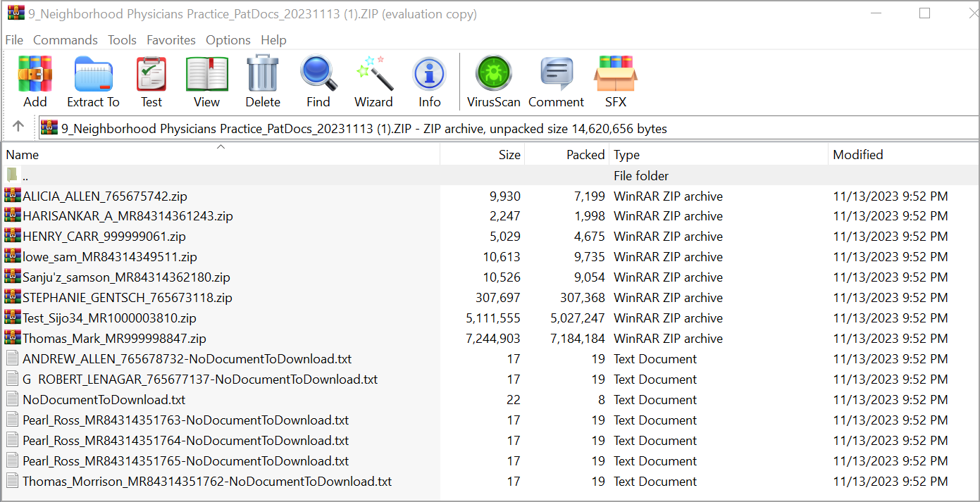Screen dimensions: 980x502
Task: Sort files by Name column header
Action: click(x=23, y=155)
